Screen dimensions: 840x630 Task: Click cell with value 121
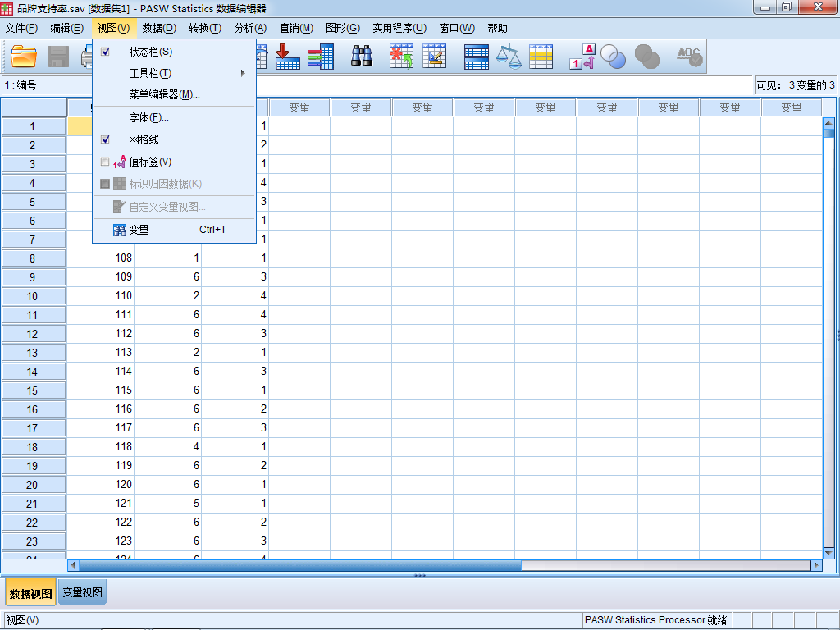101,503
